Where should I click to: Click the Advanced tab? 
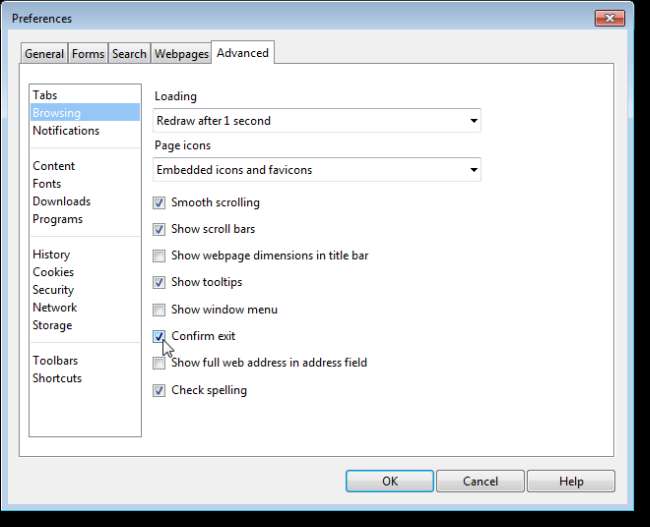coord(243,53)
